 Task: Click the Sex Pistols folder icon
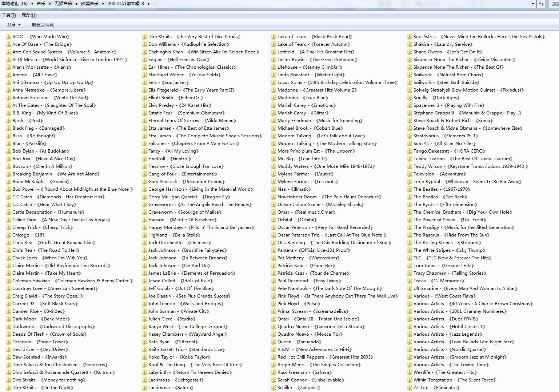click(410, 37)
